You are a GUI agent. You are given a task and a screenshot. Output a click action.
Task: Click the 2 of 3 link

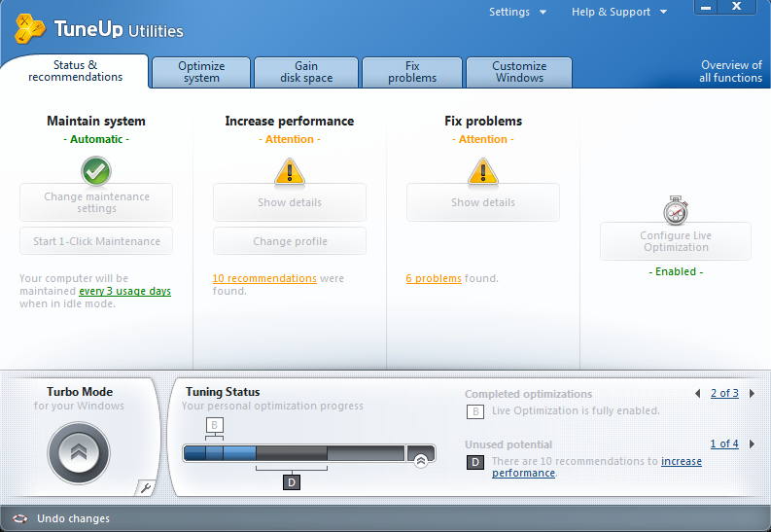coord(724,393)
